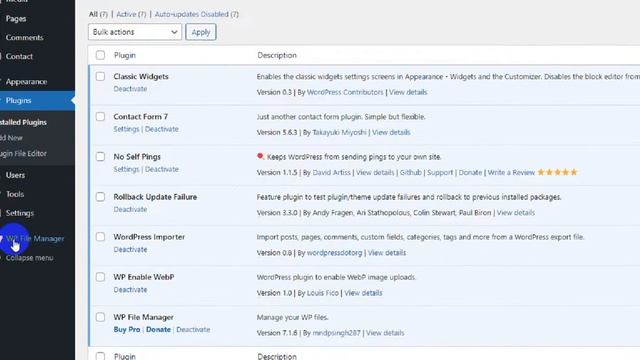Open Comments in the admin sidebar
The height and width of the screenshot is (360, 640).
[x=24, y=38]
